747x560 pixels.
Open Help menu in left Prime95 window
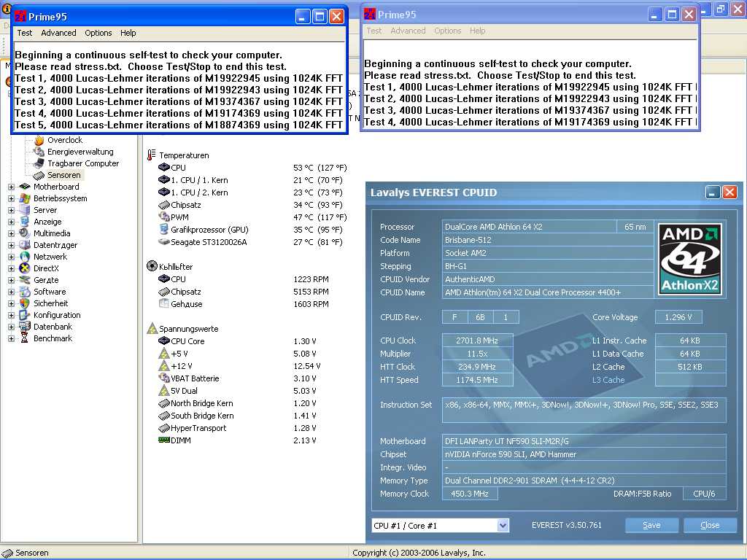[x=128, y=33]
